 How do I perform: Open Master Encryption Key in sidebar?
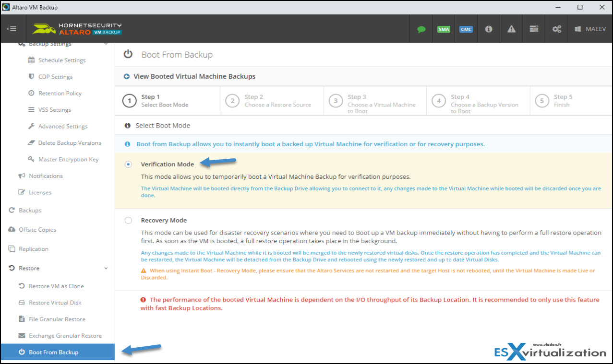coord(69,160)
